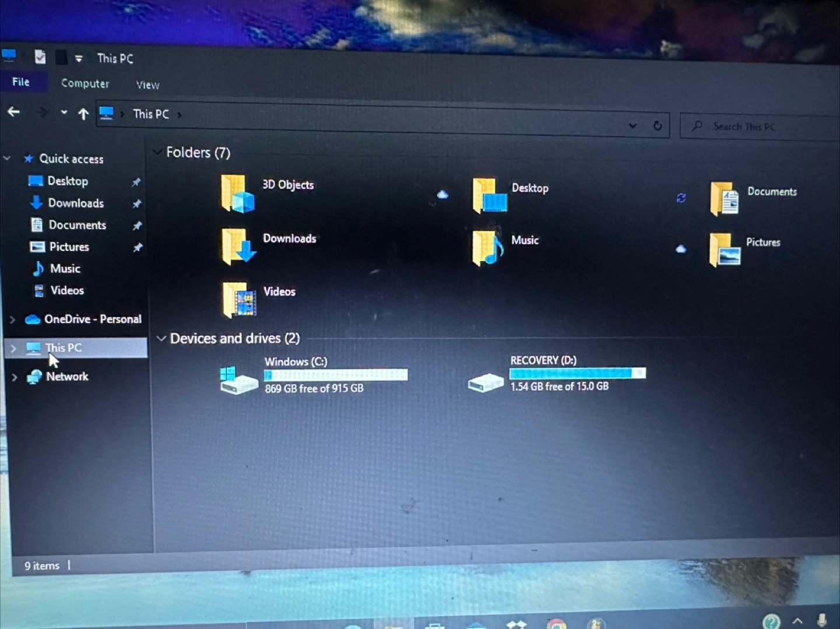
Task: Click the '869 GB free of 915 GB' text
Action: pos(314,388)
